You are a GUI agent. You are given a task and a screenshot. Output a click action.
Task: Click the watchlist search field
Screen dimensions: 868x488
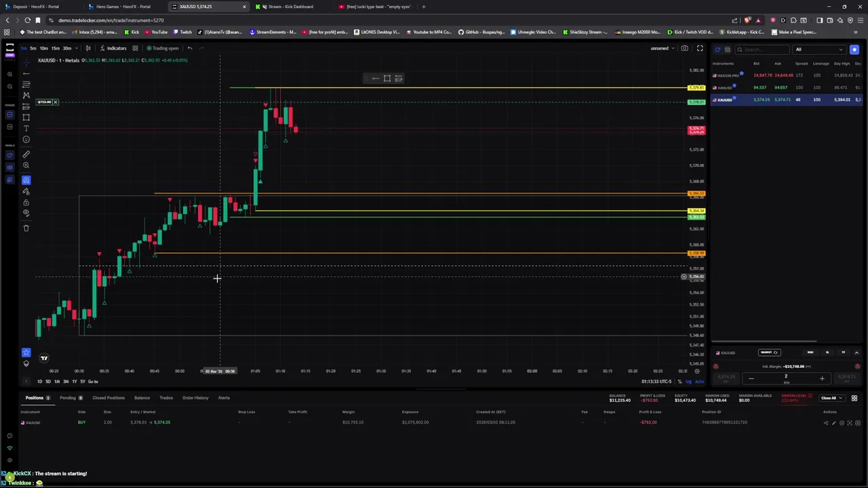click(763, 49)
